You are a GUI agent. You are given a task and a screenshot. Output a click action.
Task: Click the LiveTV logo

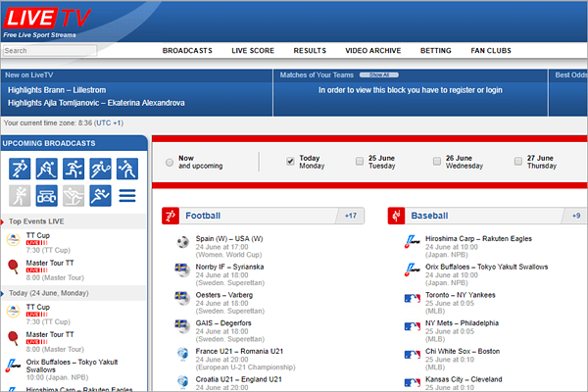pos(43,21)
